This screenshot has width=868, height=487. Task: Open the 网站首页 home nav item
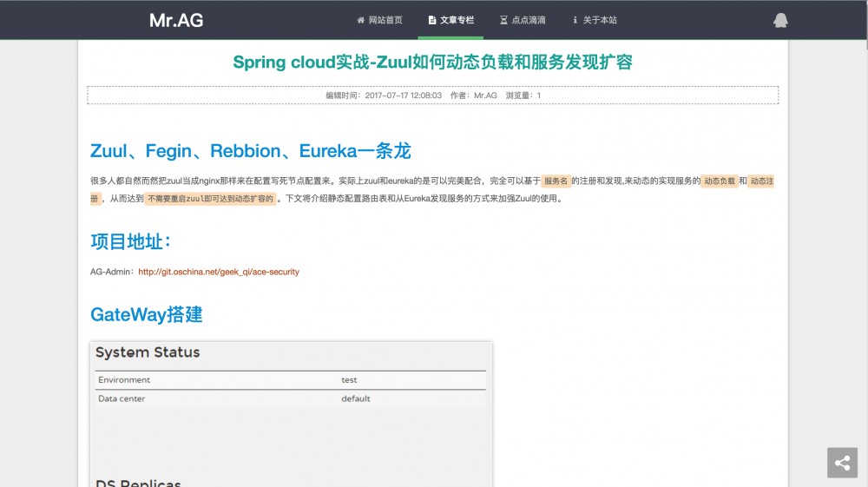380,20
